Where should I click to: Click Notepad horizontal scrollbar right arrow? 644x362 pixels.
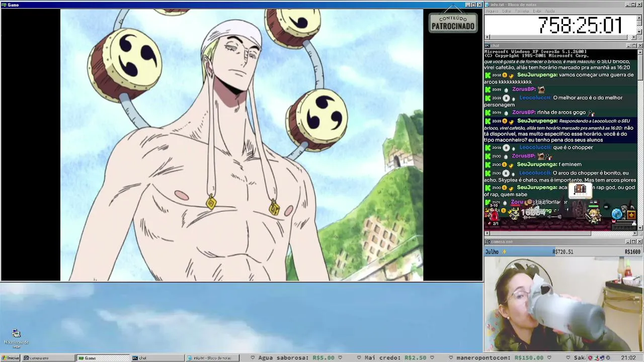634,37
